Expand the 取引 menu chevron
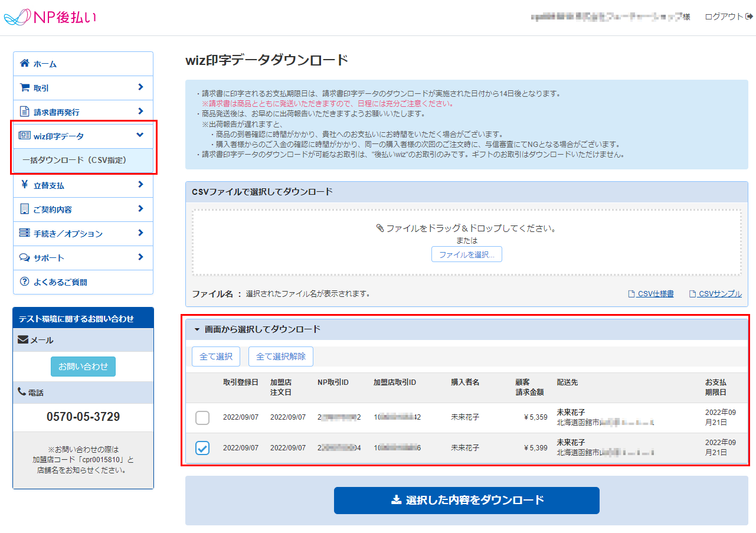The width and height of the screenshot is (756, 533). pyautogui.click(x=140, y=87)
